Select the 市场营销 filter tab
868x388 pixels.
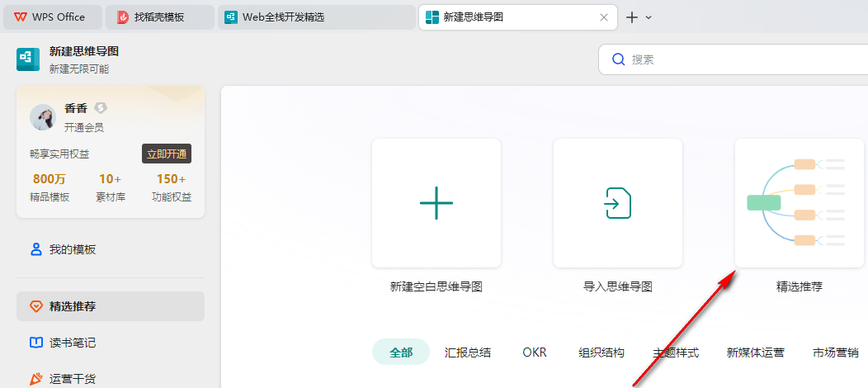coord(836,353)
